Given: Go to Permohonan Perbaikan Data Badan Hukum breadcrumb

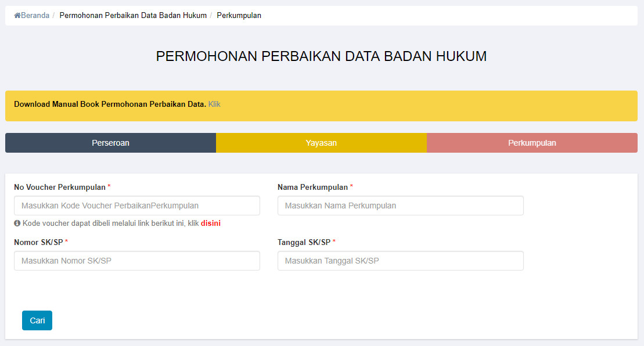Looking at the screenshot, I should (133, 16).
